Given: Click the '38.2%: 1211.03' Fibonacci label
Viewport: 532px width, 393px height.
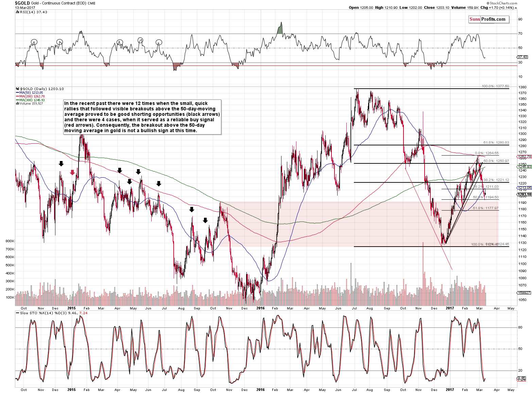Looking at the screenshot, I should point(486,187).
